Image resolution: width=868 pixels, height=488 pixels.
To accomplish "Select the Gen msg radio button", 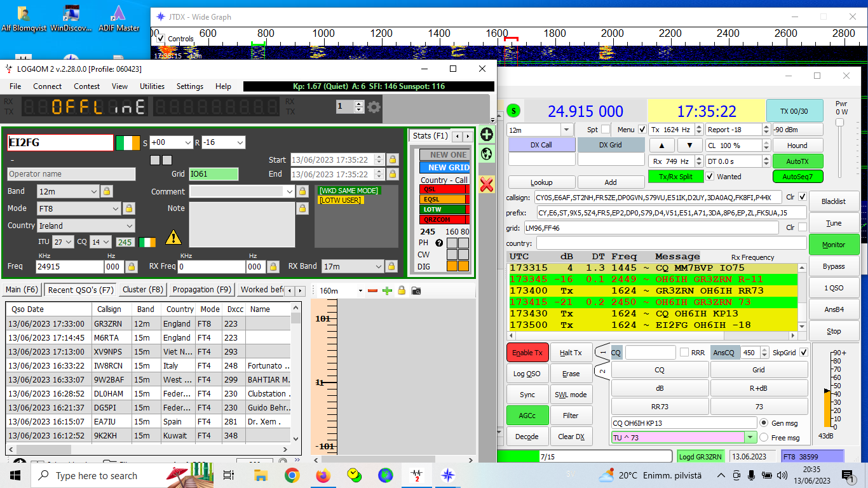I will point(764,423).
